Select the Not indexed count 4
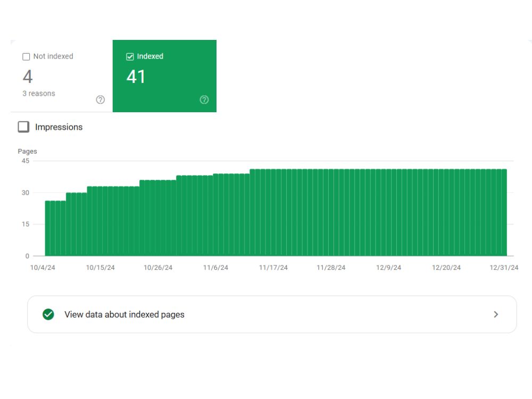The width and height of the screenshot is (532, 399). 28,77
